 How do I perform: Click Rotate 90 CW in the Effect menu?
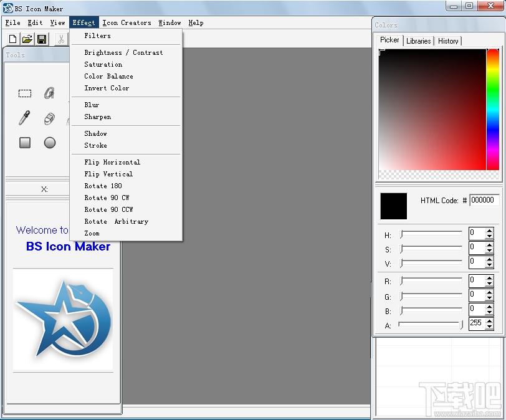pos(106,198)
